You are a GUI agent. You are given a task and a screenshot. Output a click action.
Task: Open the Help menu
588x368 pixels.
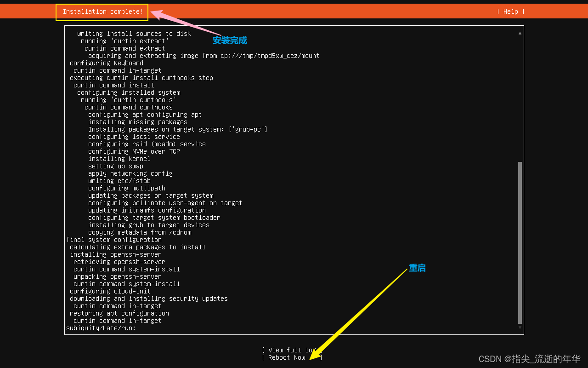click(510, 11)
